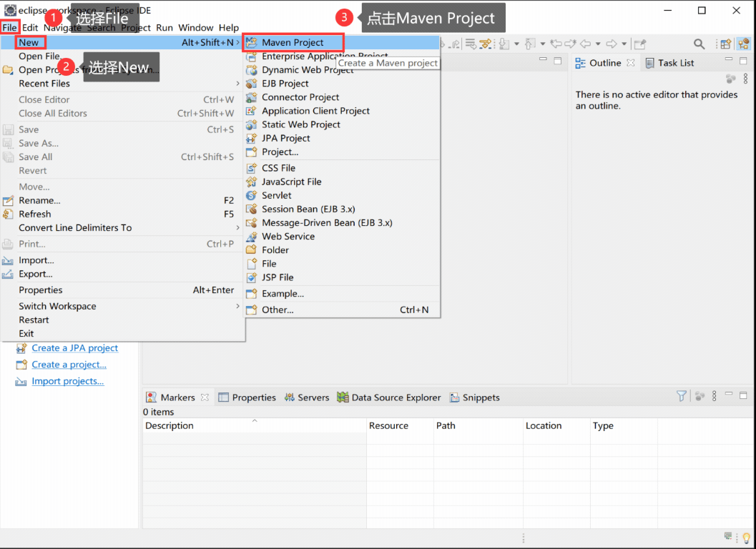
Task: Click the Drop to Frame toolbar icon
Action: [471, 44]
